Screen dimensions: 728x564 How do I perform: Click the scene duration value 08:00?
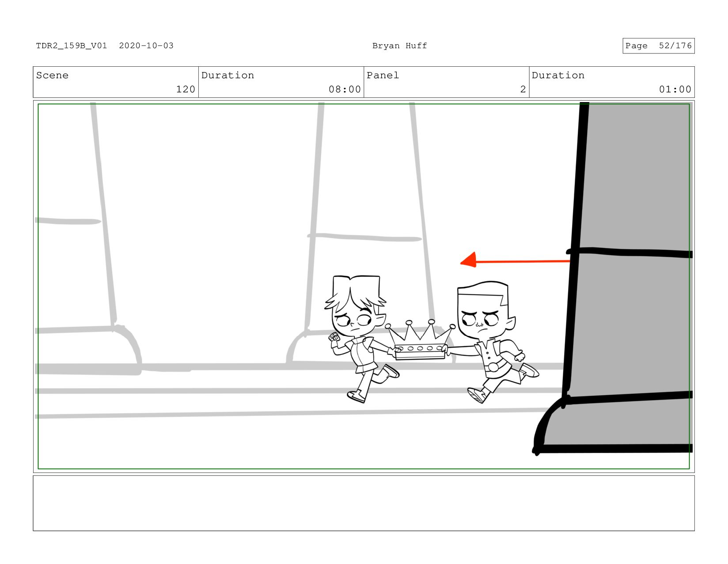click(345, 89)
